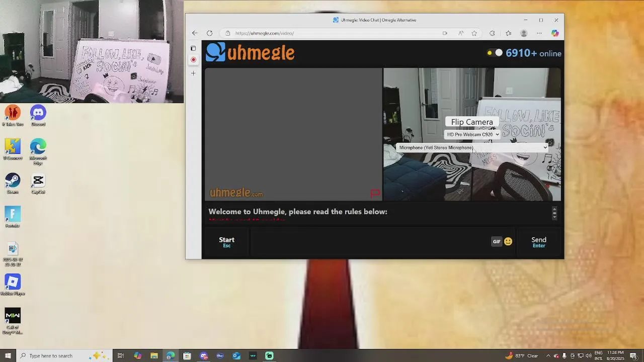Add this page to favorites star

tap(474, 33)
